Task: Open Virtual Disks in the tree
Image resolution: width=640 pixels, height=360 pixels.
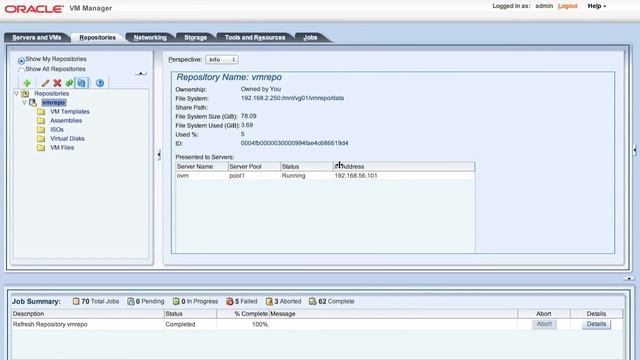Action: [67, 138]
